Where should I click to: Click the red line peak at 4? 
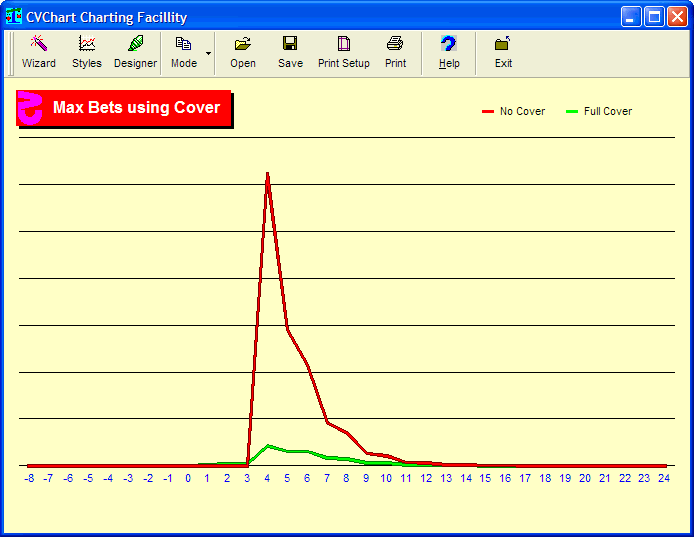pyautogui.click(x=267, y=174)
